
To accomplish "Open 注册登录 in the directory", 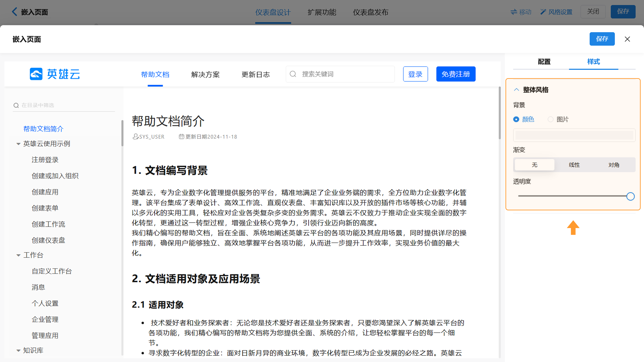I will pyautogui.click(x=45, y=160).
